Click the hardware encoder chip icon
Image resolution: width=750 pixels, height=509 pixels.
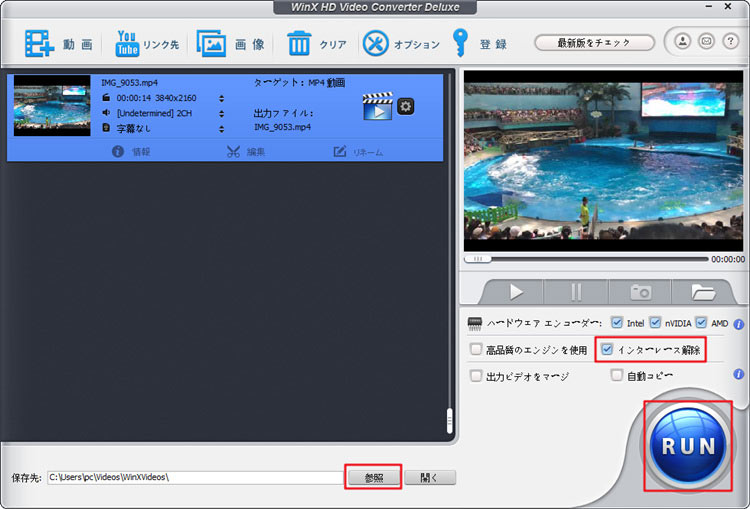pos(474,324)
